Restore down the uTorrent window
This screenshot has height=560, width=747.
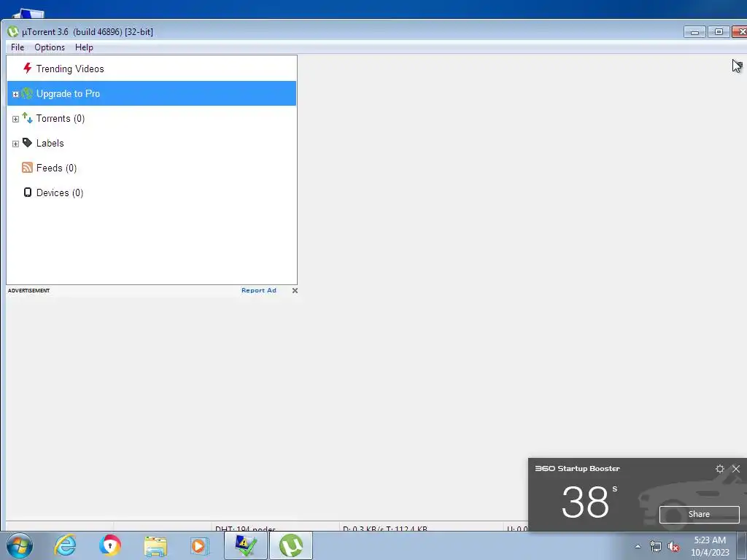click(x=719, y=32)
